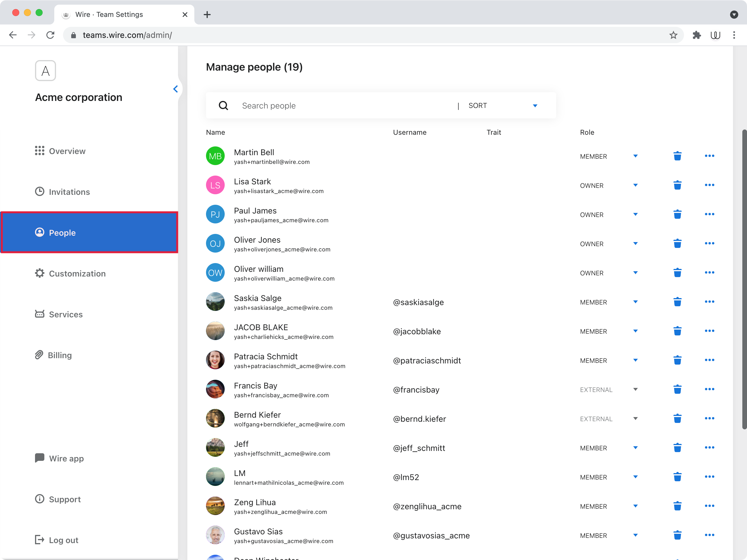Select People in sidebar
Screen dimensions: 747x560
click(90, 232)
